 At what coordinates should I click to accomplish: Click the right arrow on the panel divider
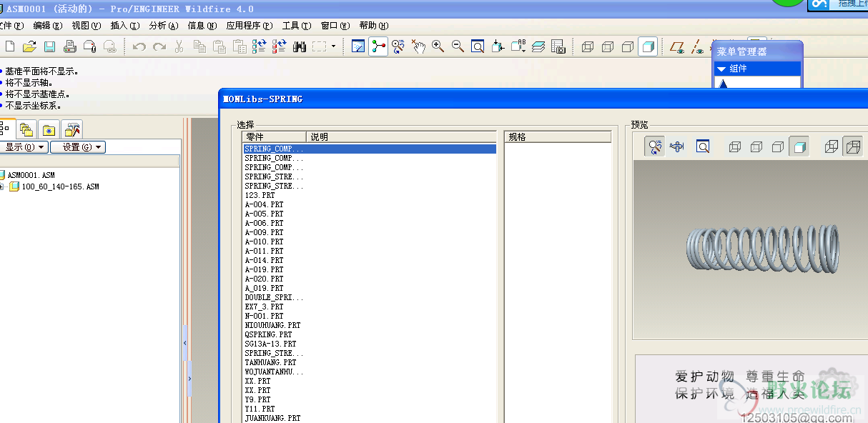pyautogui.click(x=189, y=379)
